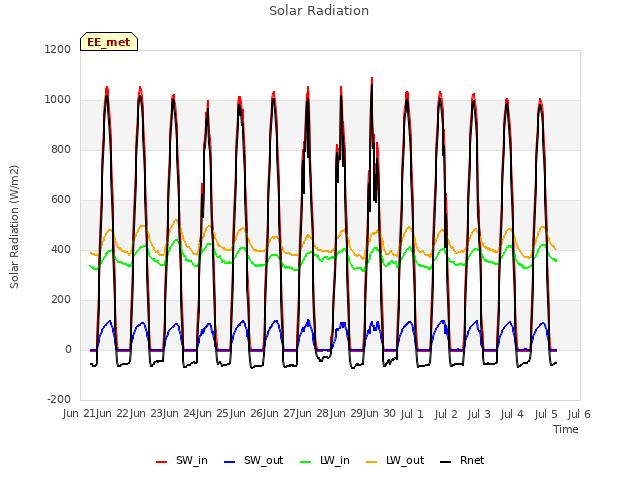Click the -200 y-axis tick label
Image resolution: width=640 pixels, height=480 pixels.
point(59,400)
